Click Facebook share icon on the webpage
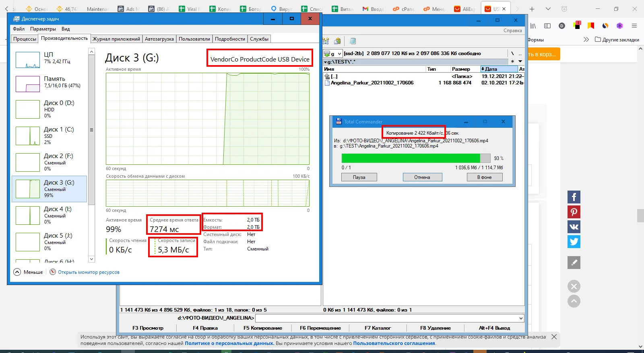Viewport: 644px width, 353px height. coord(574,197)
